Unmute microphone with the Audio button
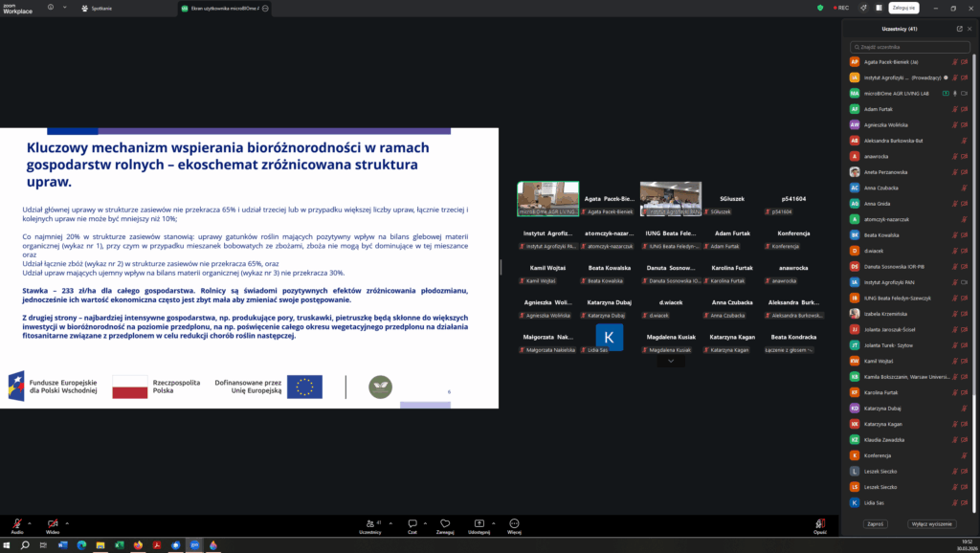This screenshot has height=553, width=980. 17,523
